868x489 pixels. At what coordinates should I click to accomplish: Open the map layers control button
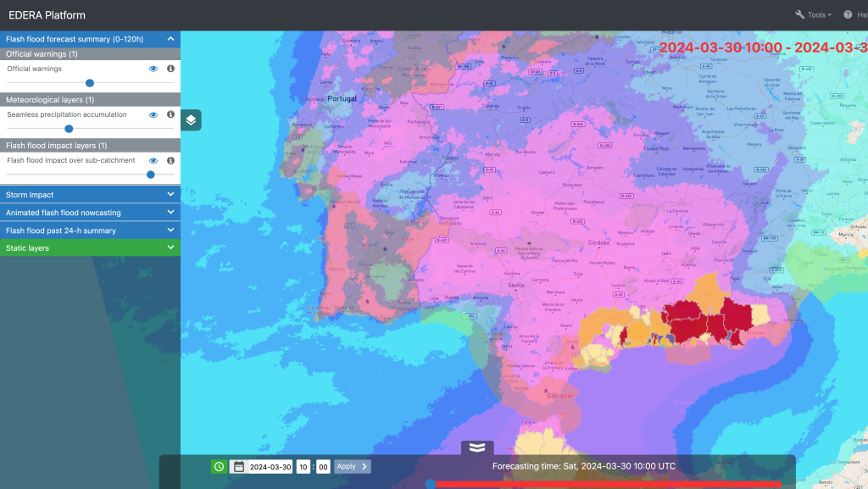192,120
